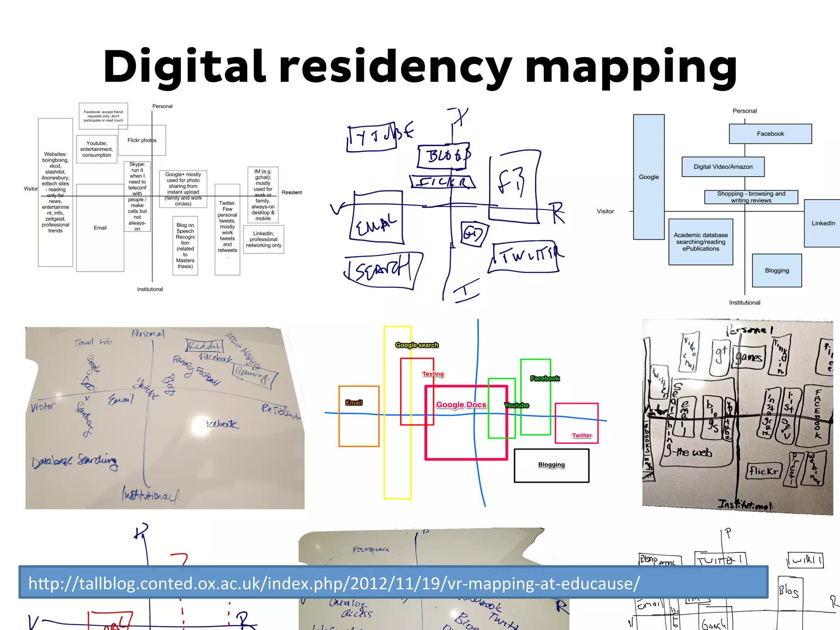Viewport: 840px width, 630px height.
Task: Click the green Facebook label
Action: coord(544,378)
